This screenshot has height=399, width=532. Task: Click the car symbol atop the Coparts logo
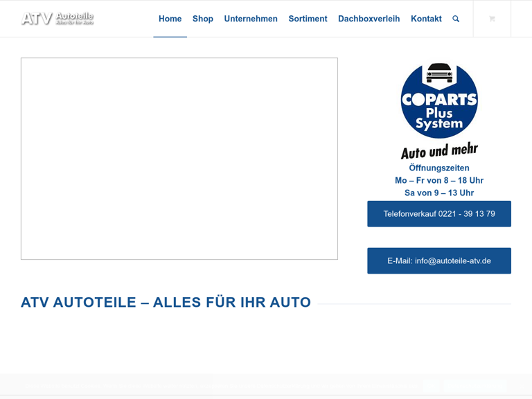point(439,71)
